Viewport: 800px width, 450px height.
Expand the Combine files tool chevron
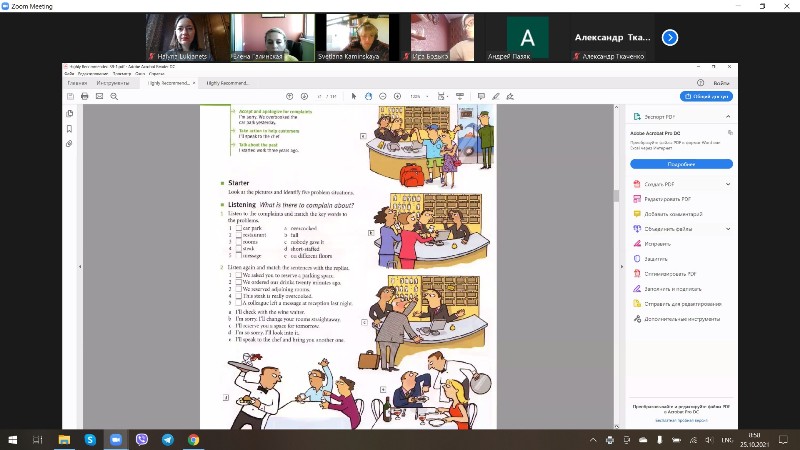point(728,229)
